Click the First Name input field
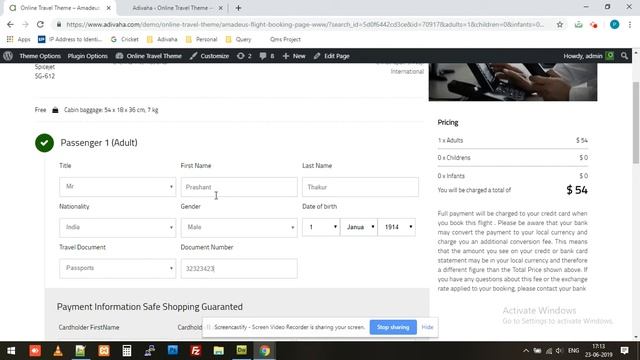 pos(239,187)
